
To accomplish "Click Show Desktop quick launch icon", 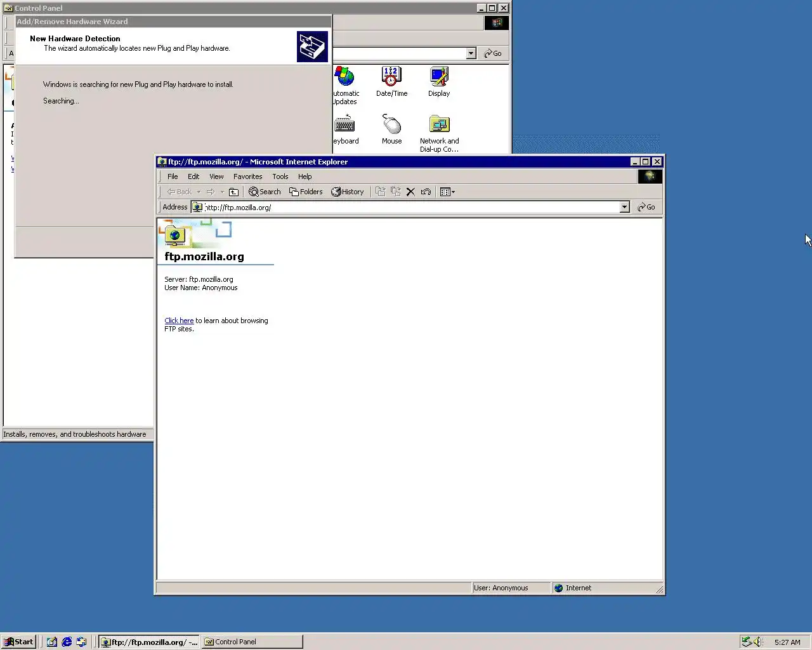I will (52, 642).
